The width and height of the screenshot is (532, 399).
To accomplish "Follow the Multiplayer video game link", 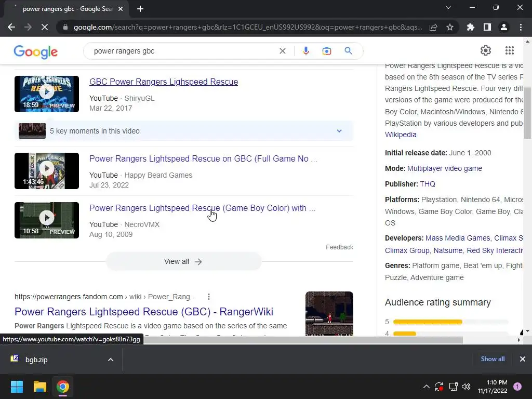I will click(x=445, y=168).
